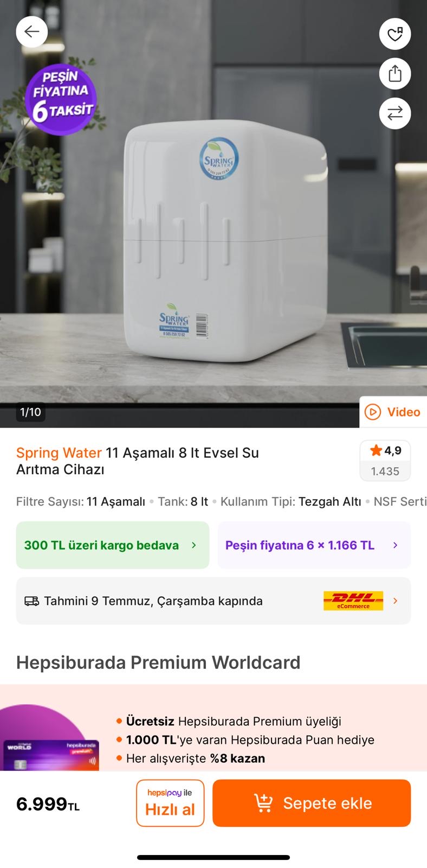Viewport: 427px width, 868px height.
Task: Open Hepsiburada Premium Worldcard banner
Action: pyautogui.click(x=214, y=727)
